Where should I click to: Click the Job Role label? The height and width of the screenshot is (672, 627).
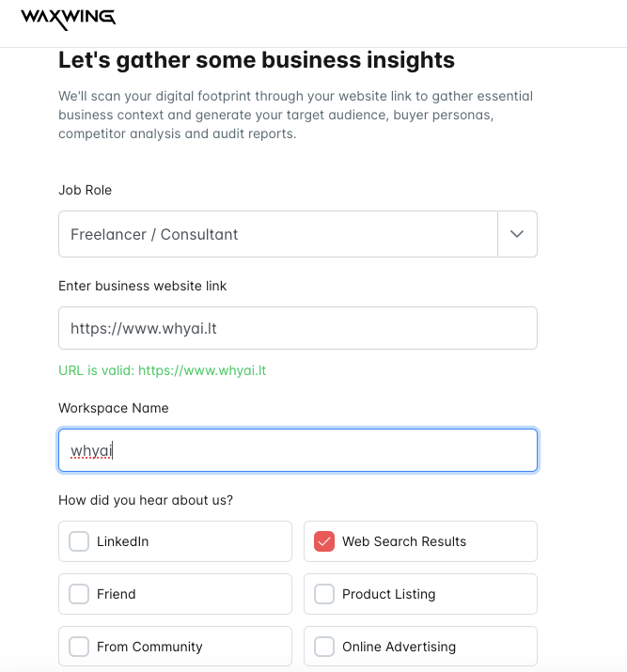(85, 190)
